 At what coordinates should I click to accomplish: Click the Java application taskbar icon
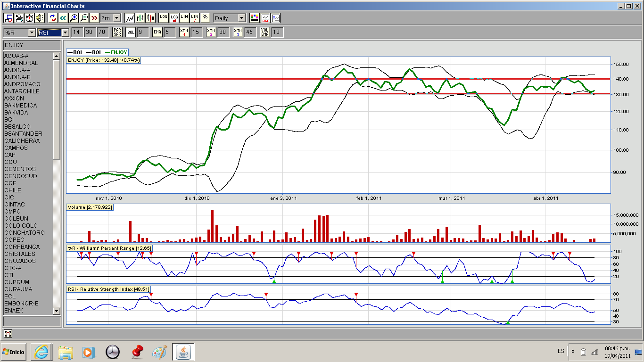[183, 352]
